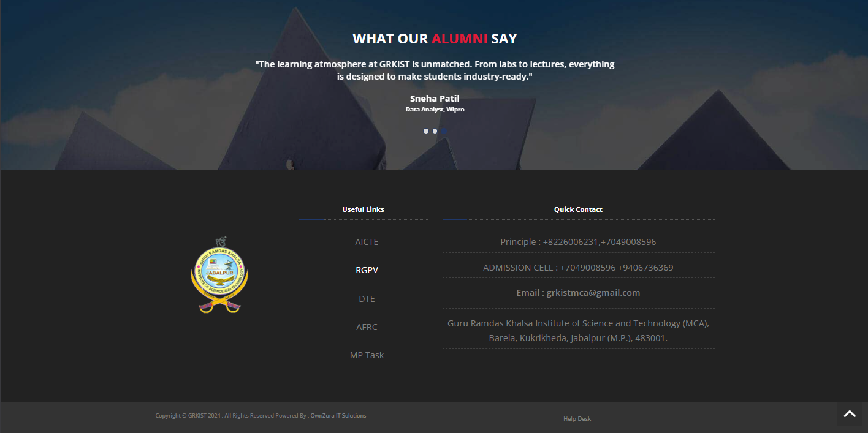Click the scroll-to-top arrow icon
This screenshot has width=868, height=433.
pos(850,413)
